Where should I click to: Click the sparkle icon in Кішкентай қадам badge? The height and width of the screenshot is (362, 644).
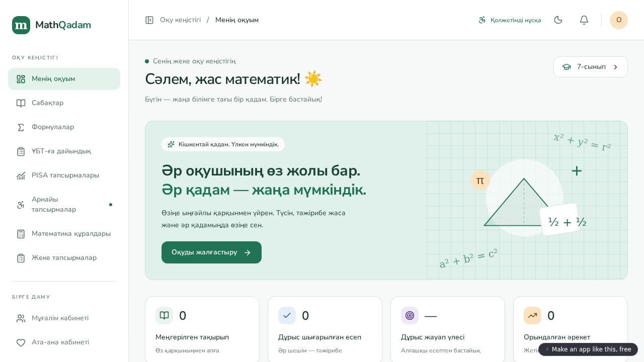point(171,144)
